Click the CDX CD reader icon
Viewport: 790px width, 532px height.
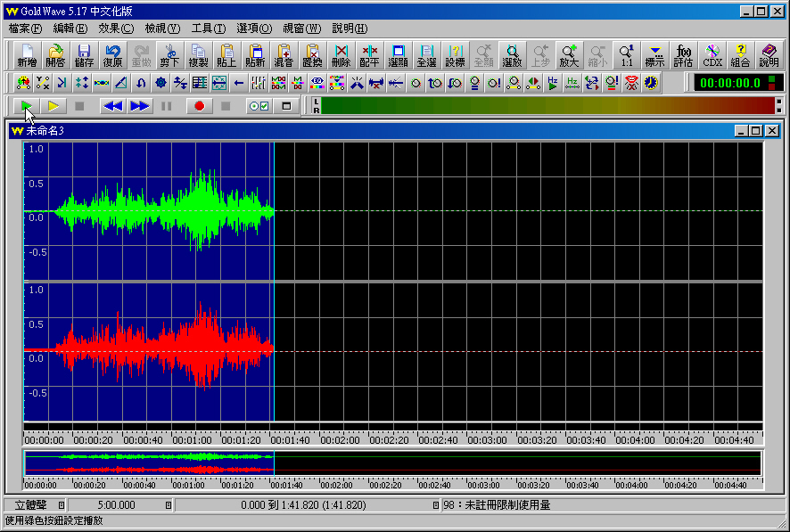coord(712,56)
